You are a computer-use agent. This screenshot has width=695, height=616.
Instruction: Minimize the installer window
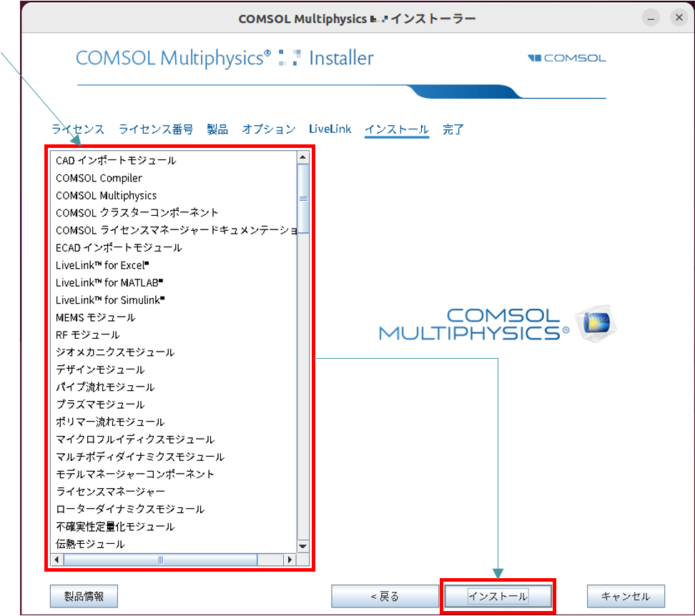(x=649, y=19)
